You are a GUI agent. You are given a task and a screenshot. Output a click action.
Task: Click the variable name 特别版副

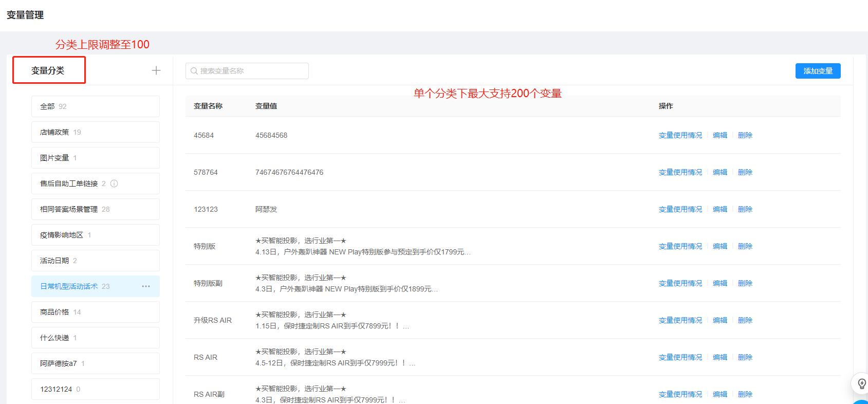tap(208, 283)
